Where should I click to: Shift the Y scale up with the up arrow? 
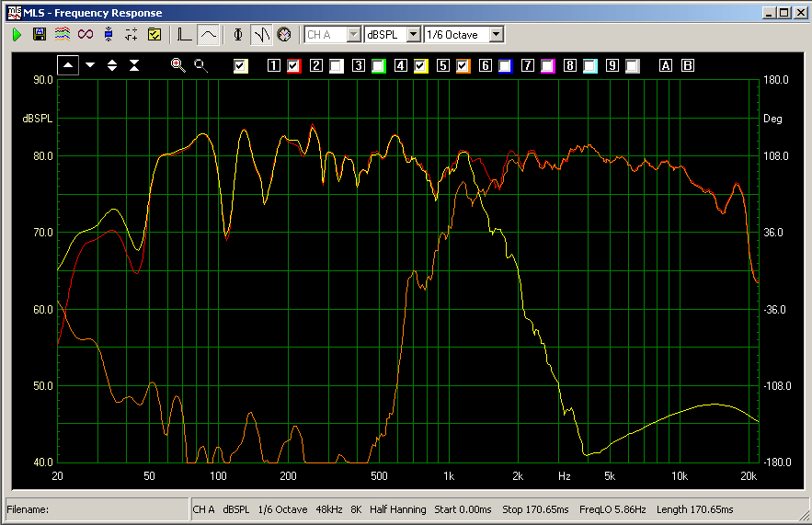(x=68, y=65)
